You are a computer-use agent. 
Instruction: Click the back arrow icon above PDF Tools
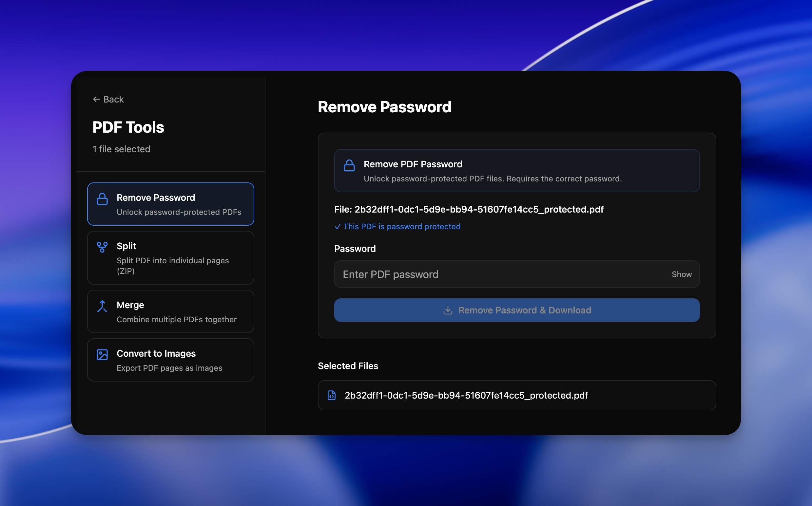pos(96,99)
